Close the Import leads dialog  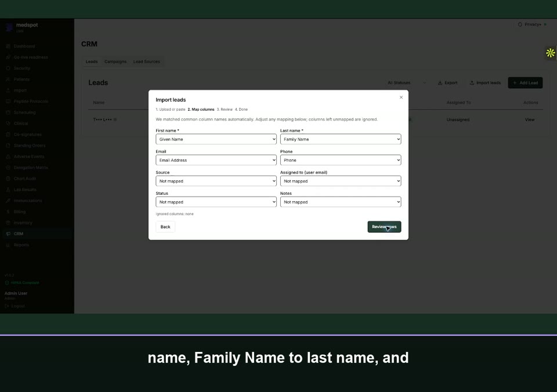[401, 97]
